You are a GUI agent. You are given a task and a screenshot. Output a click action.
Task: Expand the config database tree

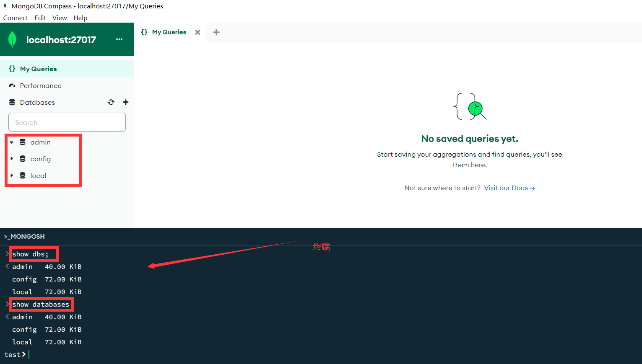tap(12, 159)
